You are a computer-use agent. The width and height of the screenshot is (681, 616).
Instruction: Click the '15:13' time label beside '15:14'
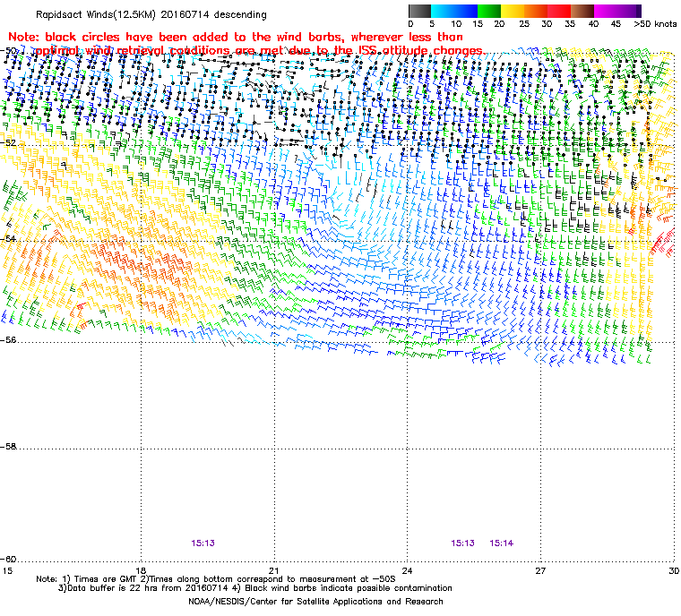(462, 543)
